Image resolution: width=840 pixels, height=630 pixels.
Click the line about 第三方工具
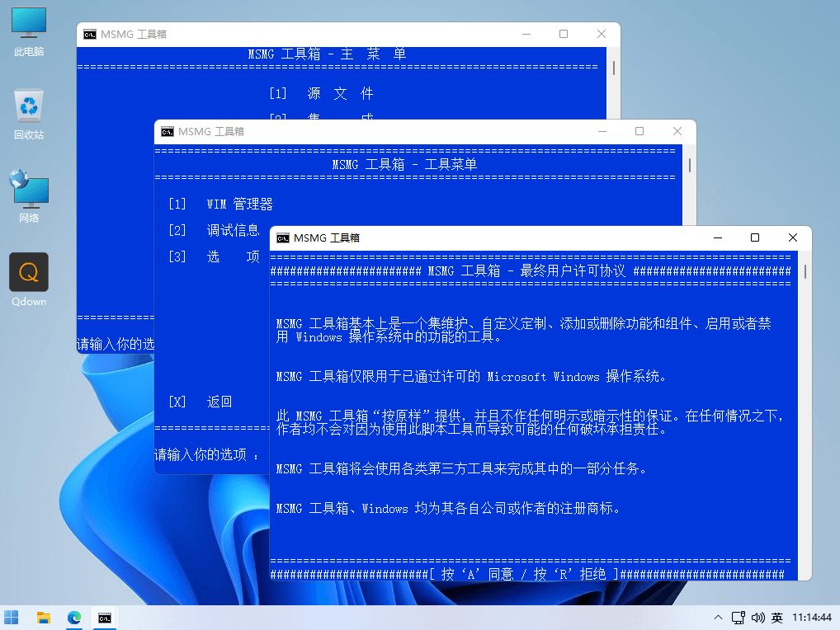click(462, 469)
